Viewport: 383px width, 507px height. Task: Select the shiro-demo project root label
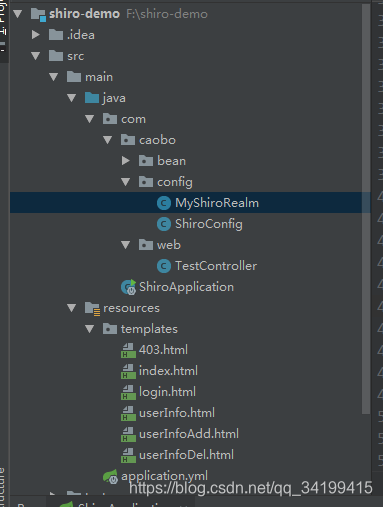tap(84, 14)
